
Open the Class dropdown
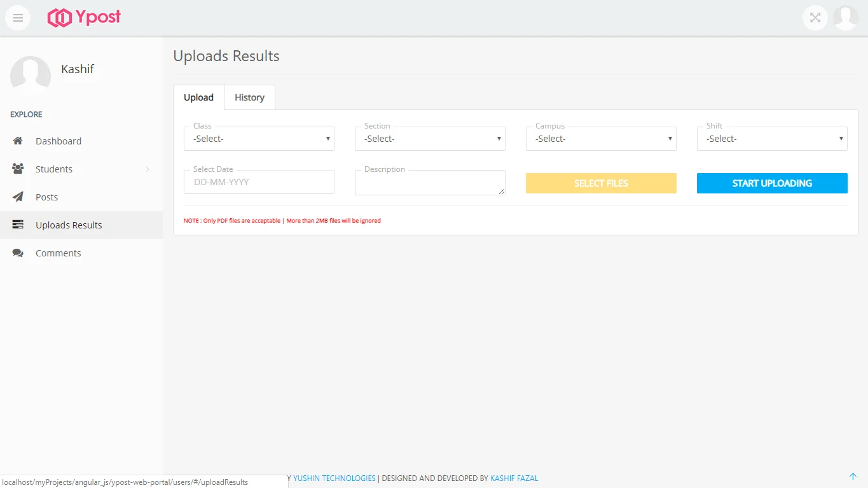point(259,139)
